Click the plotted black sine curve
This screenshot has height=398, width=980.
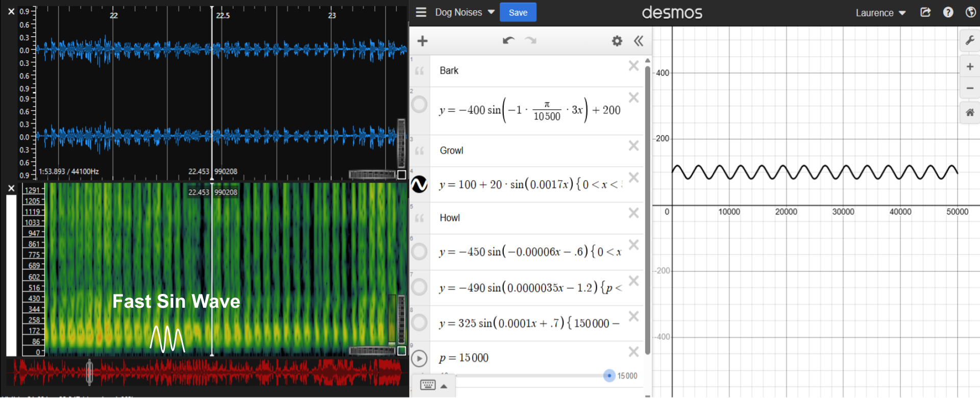pyautogui.click(x=815, y=172)
